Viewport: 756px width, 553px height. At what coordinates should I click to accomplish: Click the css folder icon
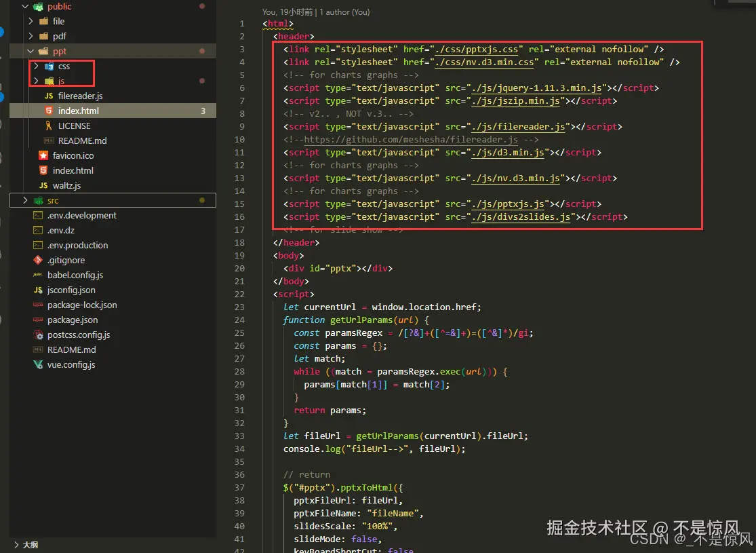[x=49, y=66]
